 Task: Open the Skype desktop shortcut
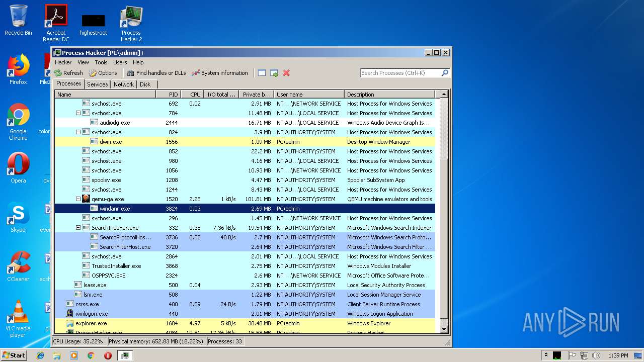point(18,217)
